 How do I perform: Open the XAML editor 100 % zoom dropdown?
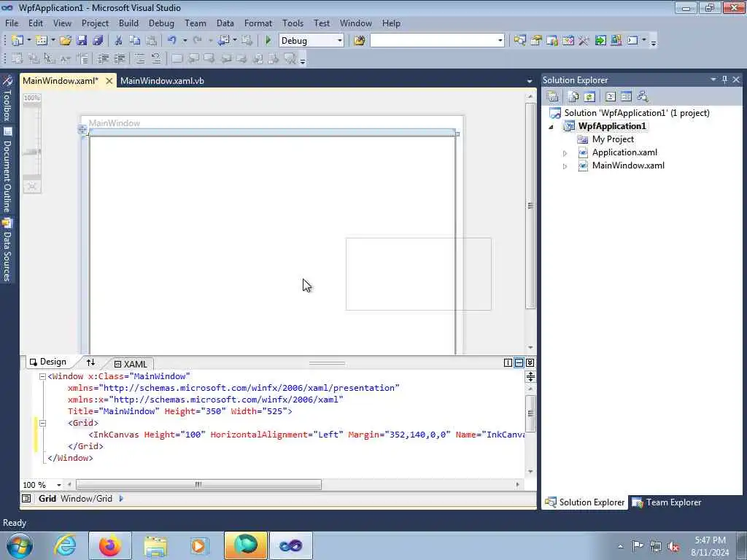(x=59, y=485)
